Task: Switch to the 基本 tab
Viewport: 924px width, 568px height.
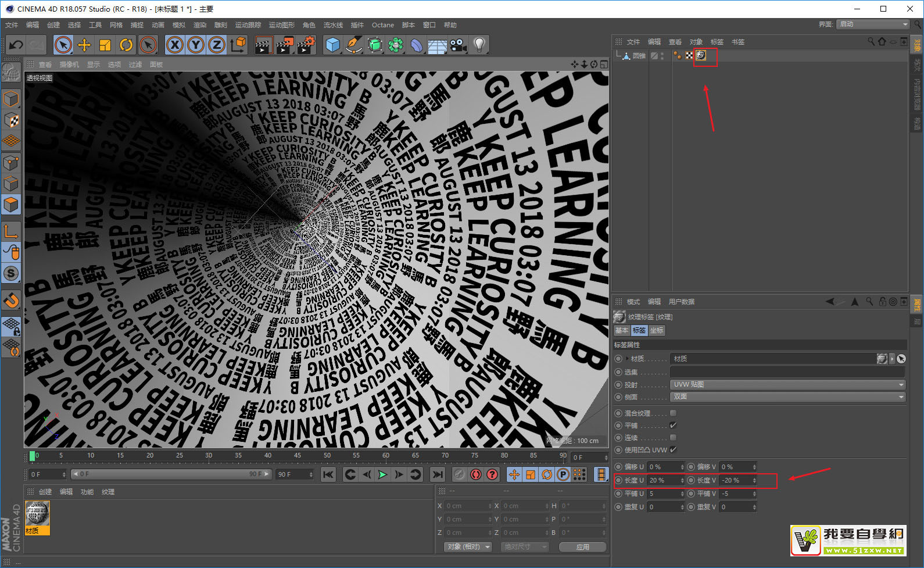Action: 622,330
